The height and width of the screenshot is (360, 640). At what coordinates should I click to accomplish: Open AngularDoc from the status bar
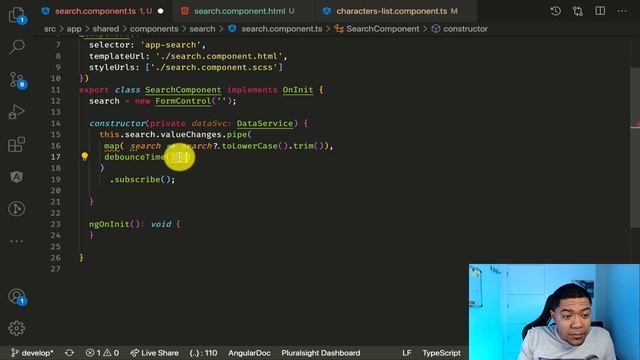[x=249, y=353]
